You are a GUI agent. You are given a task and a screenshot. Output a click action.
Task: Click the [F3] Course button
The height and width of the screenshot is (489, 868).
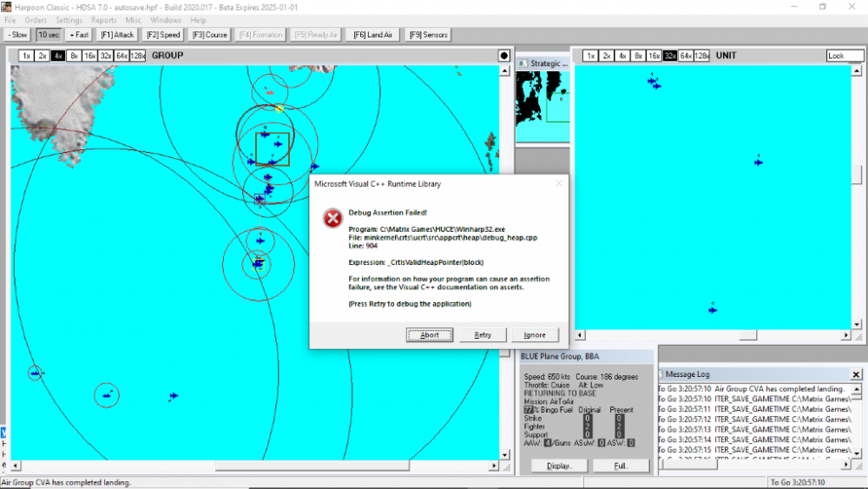[210, 35]
